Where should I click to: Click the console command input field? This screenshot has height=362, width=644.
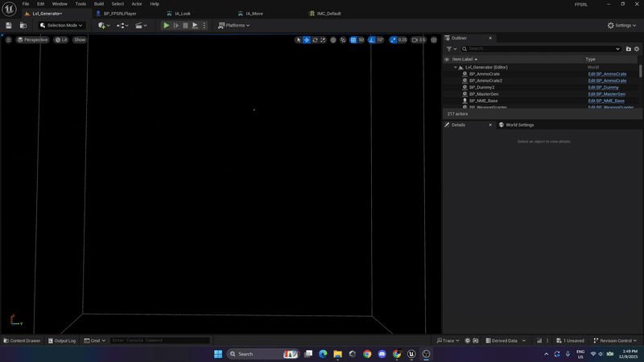[159, 340]
